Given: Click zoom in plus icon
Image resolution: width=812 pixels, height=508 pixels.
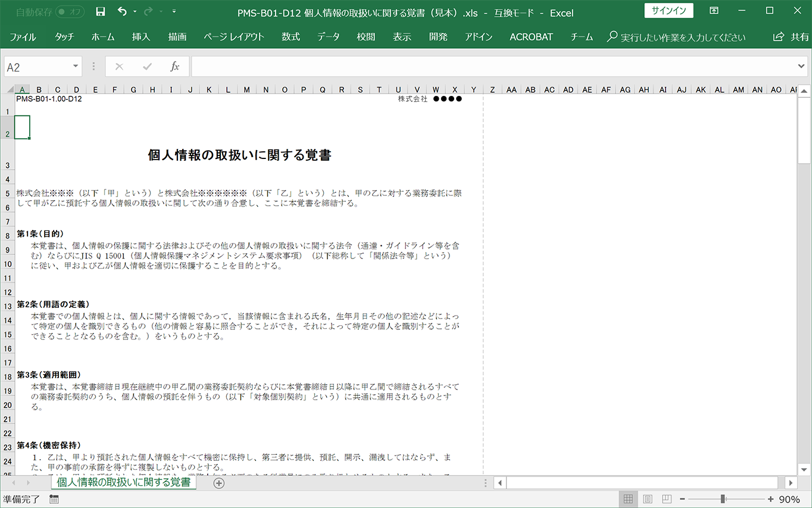Looking at the screenshot, I should (x=770, y=499).
